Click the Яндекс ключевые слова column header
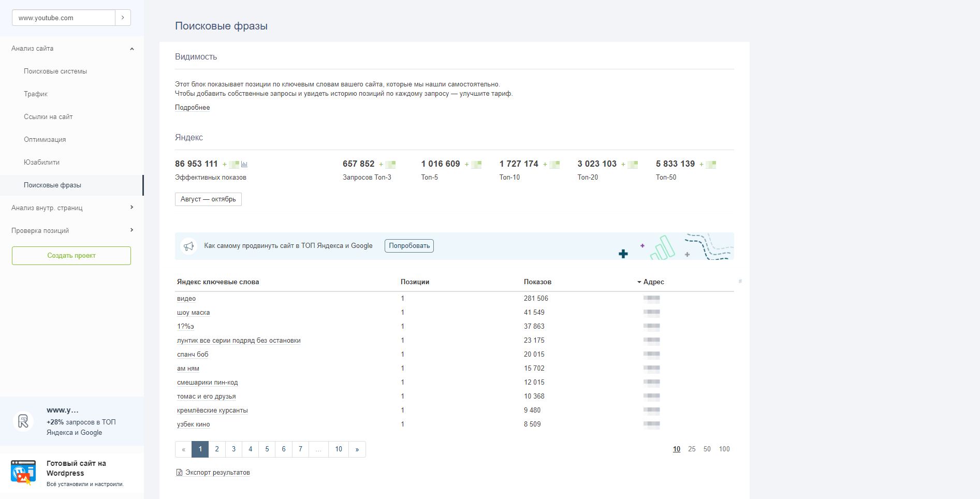The width and height of the screenshot is (980, 499). point(218,282)
